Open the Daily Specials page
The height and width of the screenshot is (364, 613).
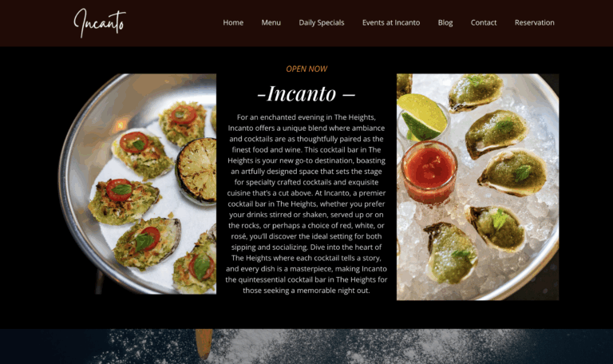(322, 22)
